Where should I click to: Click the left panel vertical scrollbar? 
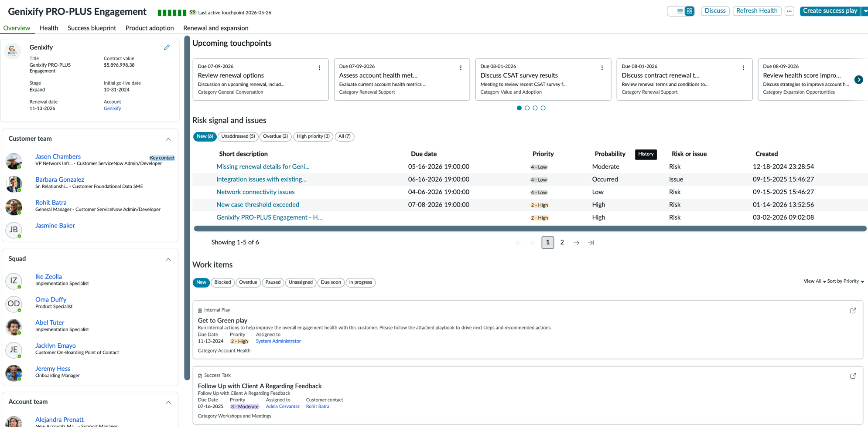click(187, 208)
